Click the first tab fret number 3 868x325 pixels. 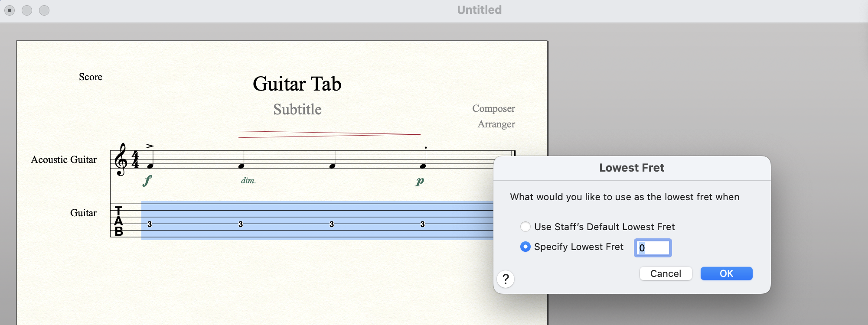pyautogui.click(x=150, y=224)
